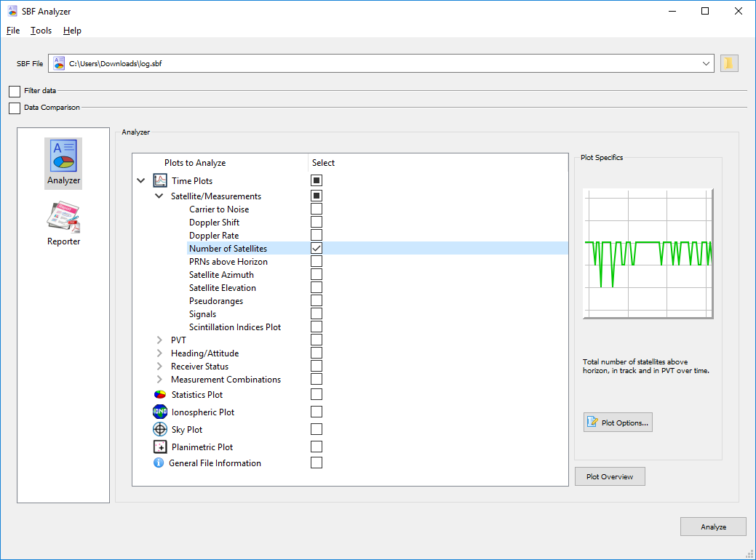This screenshot has height=560, width=756.
Task: Uncheck the Number of Satellites checkbox
Action: [317, 248]
